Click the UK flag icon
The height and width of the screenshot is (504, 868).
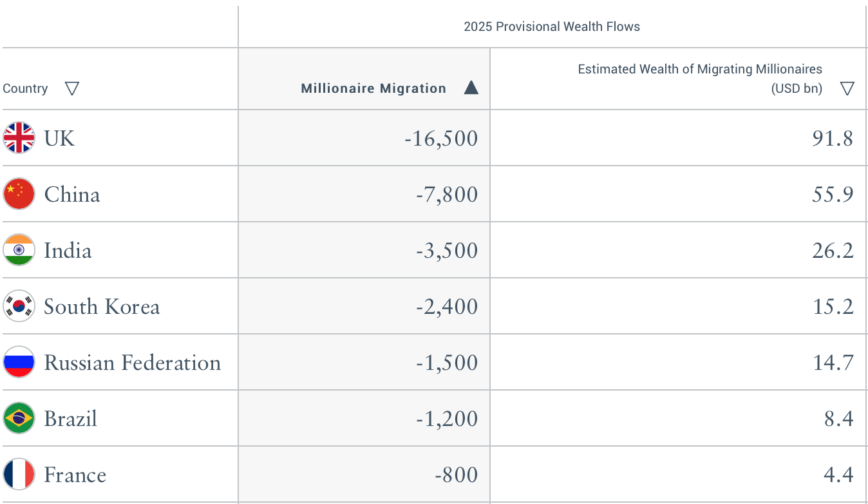pyautogui.click(x=19, y=138)
